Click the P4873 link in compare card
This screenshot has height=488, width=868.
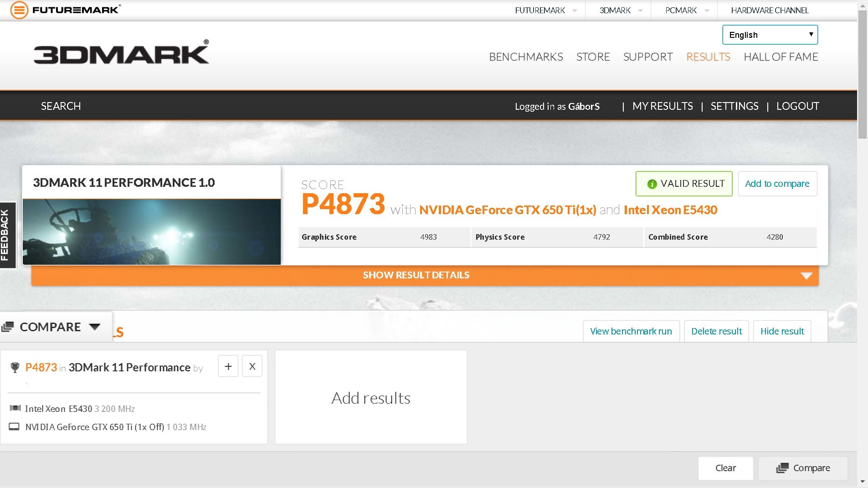[x=41, y=368]
